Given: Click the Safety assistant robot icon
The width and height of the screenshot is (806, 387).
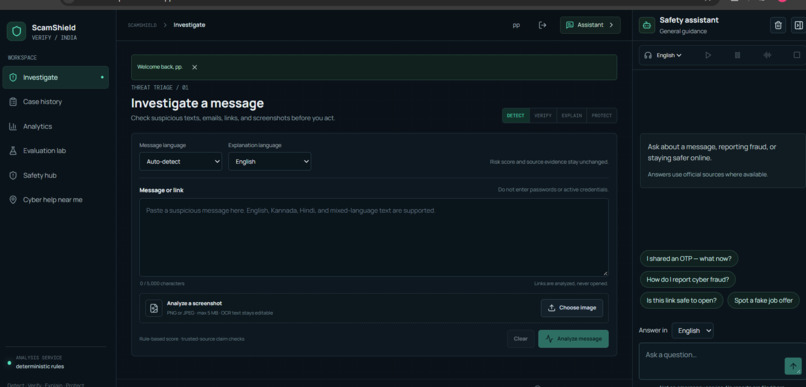Looking at the screenshot, I should [647, 25].
